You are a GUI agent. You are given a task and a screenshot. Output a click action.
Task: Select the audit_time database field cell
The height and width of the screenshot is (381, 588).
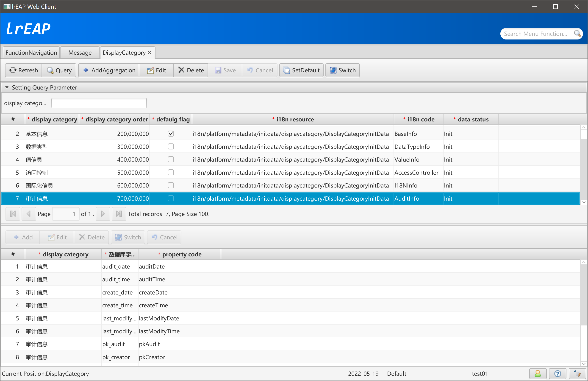click(x=120, y=279)
